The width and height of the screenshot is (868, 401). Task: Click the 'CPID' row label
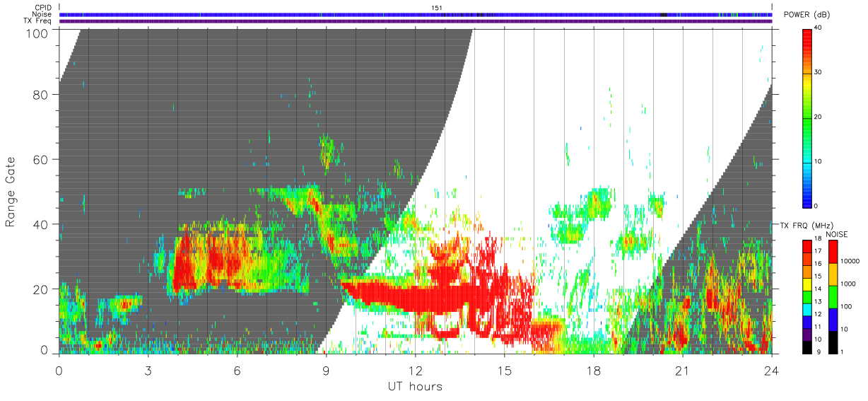(44, 8)
